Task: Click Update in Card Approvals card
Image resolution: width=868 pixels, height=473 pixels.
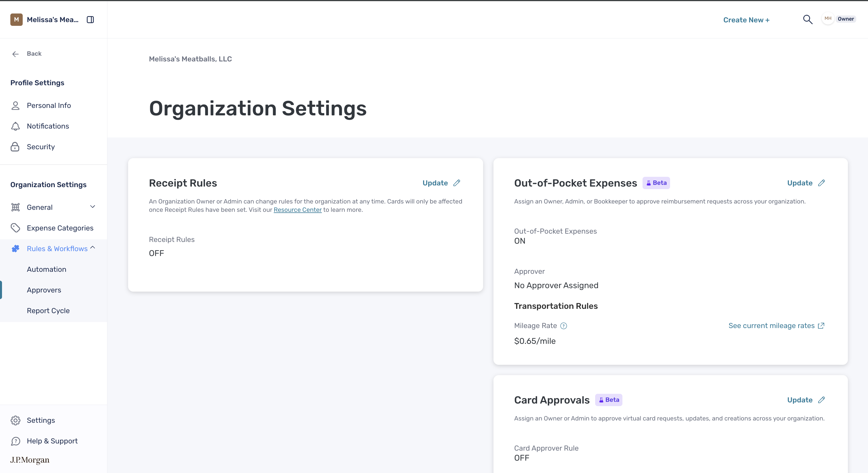Action: coord(800,400)
